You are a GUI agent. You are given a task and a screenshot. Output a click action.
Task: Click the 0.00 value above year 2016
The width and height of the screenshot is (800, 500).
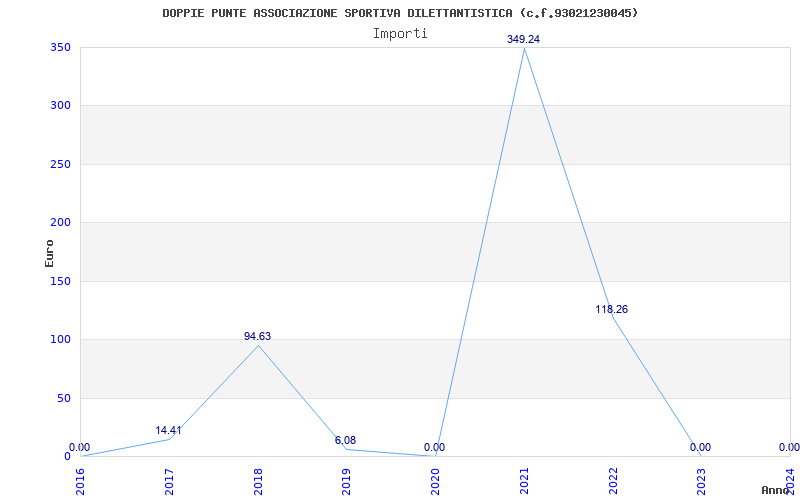coord(80,448)
